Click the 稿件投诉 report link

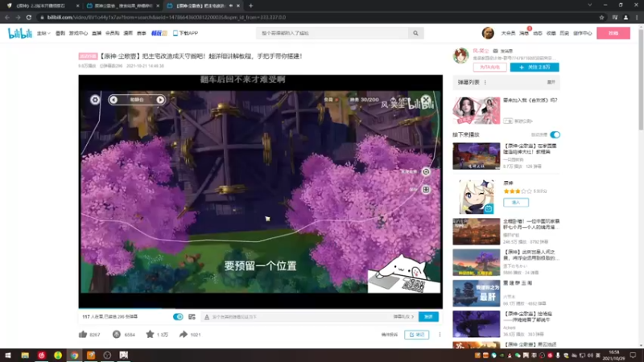(390, 335)
